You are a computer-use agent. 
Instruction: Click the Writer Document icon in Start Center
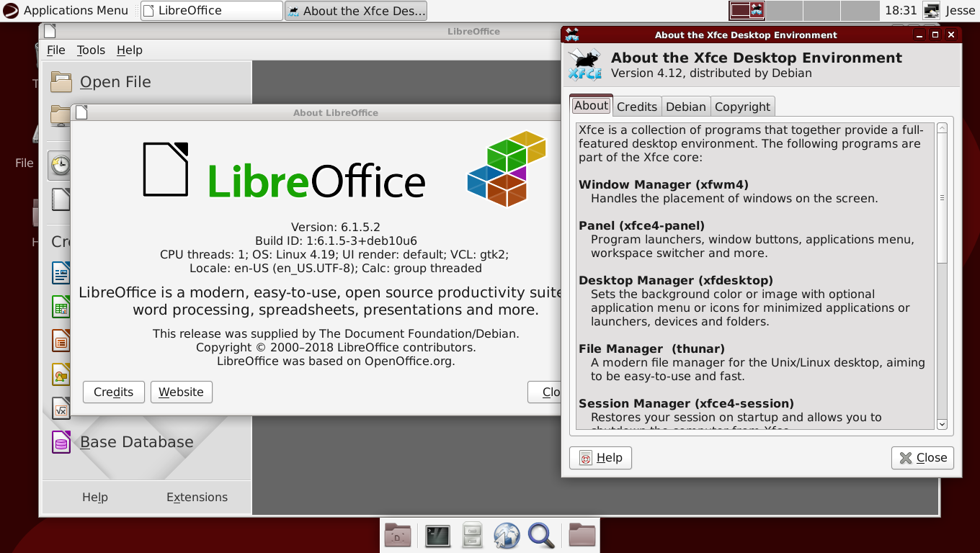[x=61, y=273]
